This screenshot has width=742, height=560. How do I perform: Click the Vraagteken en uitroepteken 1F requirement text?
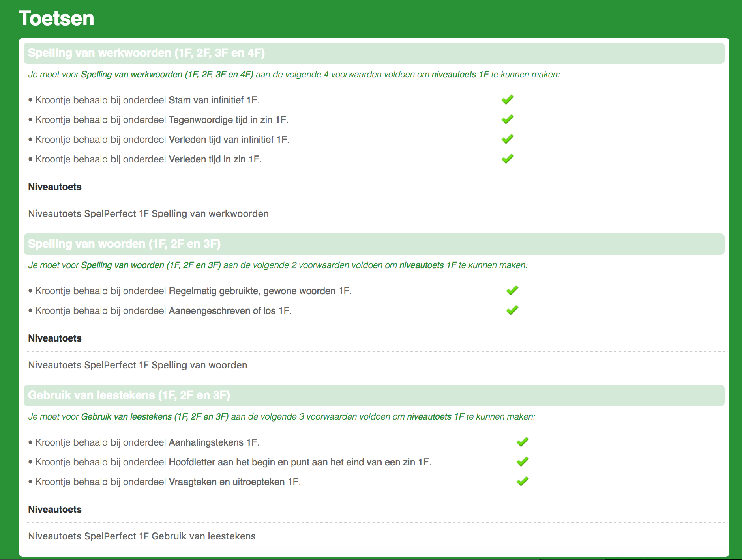tap(234, 482)
